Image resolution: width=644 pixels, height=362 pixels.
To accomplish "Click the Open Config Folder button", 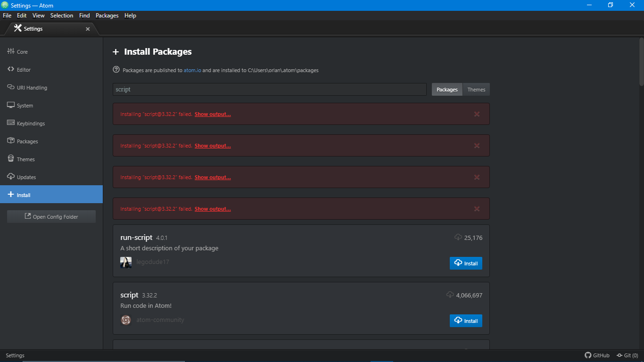I will pos(51,217).
